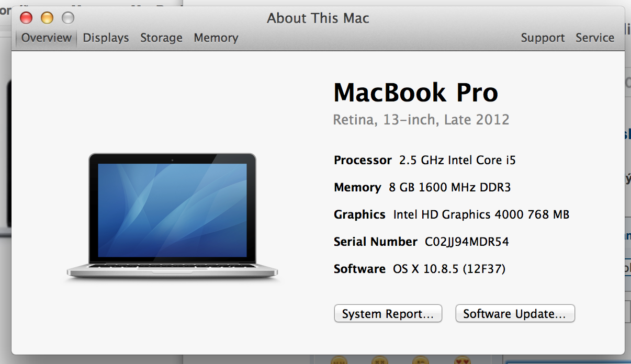The width and height of the screenshot is (631, 364).
Task: Click the Retina, 13-inch, Late 2012 subtitle
Action: tap(421, 120)
